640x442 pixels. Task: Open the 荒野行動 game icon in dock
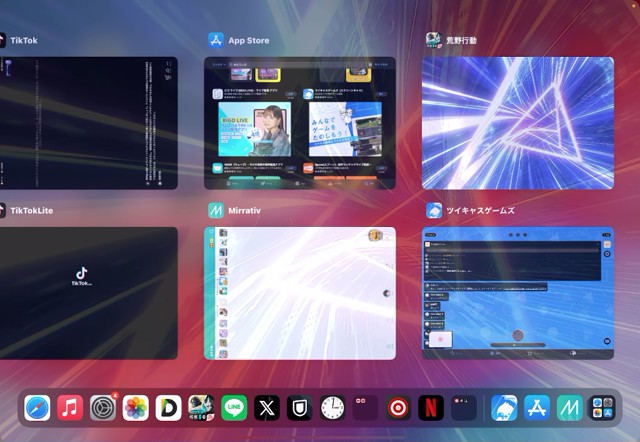pyautogui.click(x=201, y=408)
